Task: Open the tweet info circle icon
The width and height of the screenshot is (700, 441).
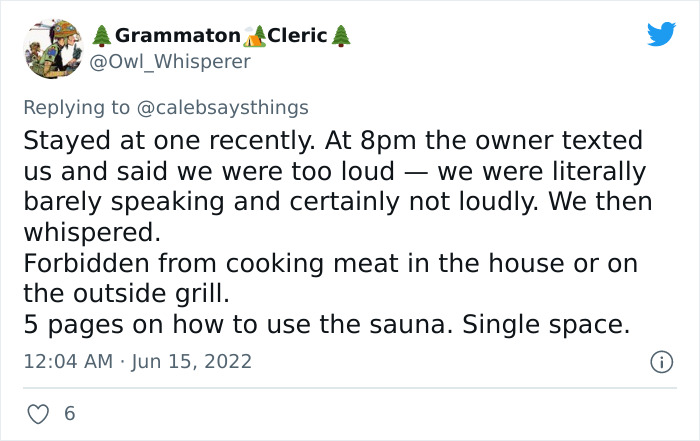Action: pos(660,361)
